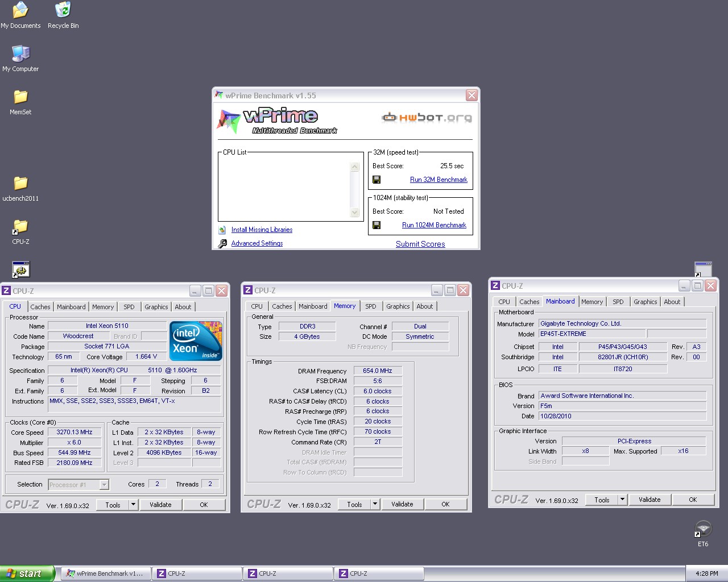
Task: Click Tools button in CPU tab window
Action: [113, 505]
